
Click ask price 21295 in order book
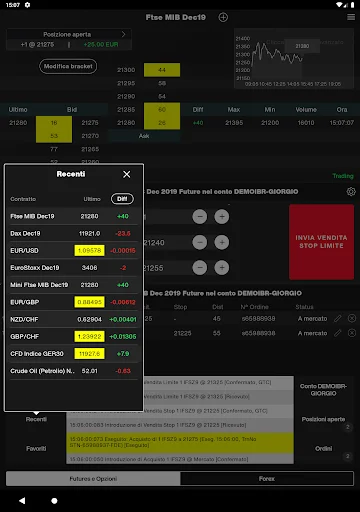[126, 83]
